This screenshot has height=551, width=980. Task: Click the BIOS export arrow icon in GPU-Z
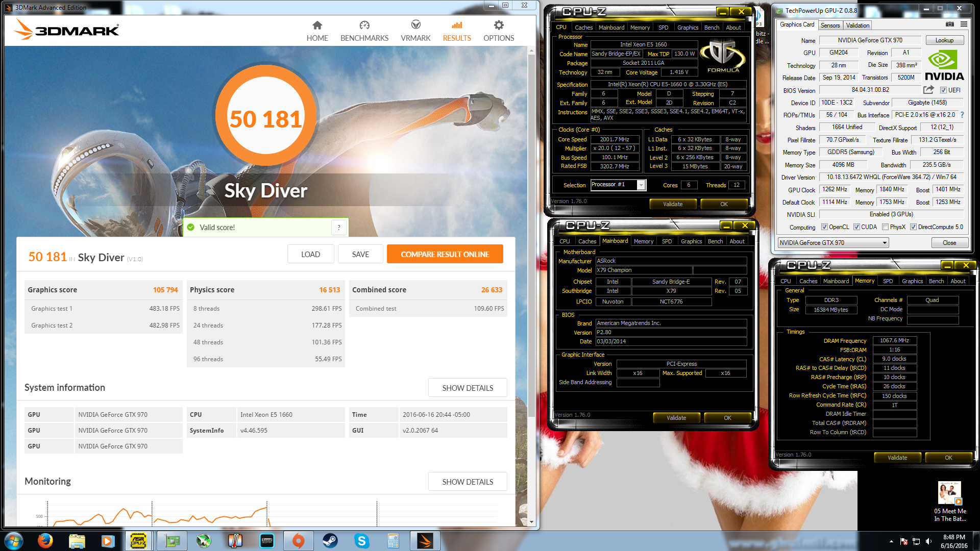coord(928,90)
